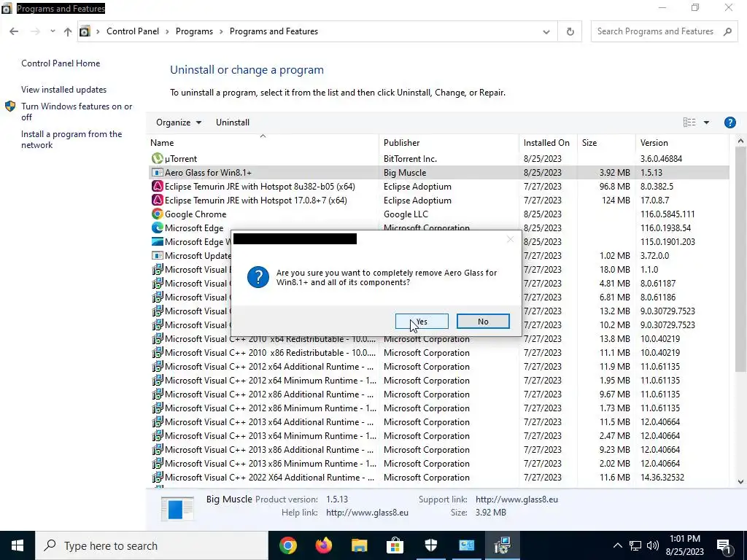Click the change-view icon in the toolbar
This screenshot has width=747, height=560.
689,122
